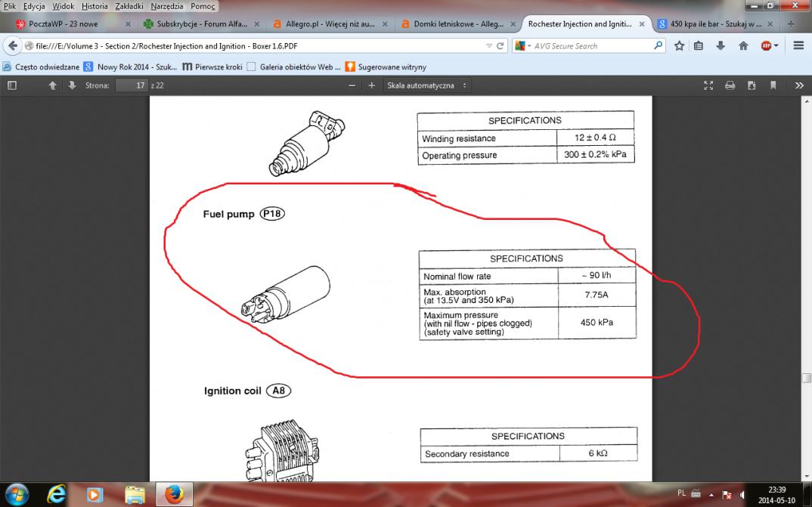This screenshot has height=507, width=812.
Task: Launch Internet Explorer from taskbar
Action: 56,495
